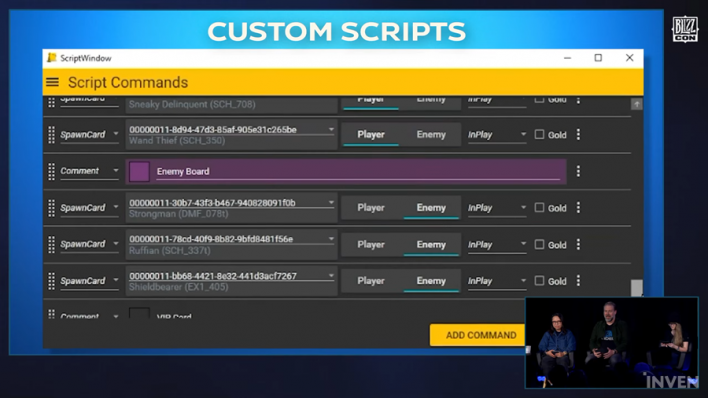This screenshot has width=708, height=398.
Task: Pick the purple color swatch of Enemy Board comment
Action: point(139,172)
